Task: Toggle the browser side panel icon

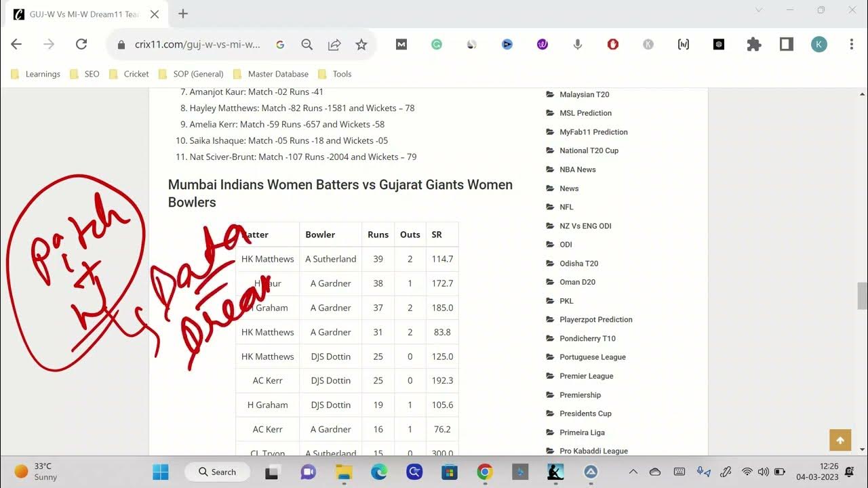Action: coord(786,44)
